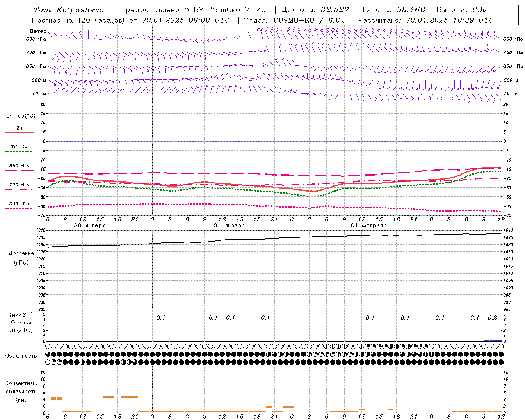Click the Tom_Kolpashevo station title
525x420 pixels.
[68, 10]
